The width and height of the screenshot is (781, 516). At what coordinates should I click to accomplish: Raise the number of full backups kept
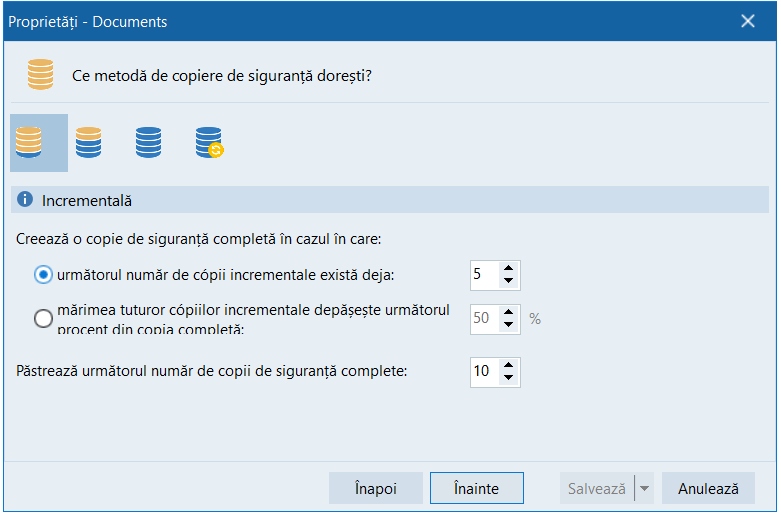509,365
